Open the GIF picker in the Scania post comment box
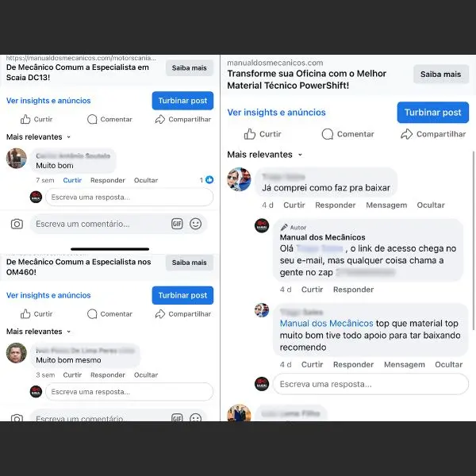 [177, 224]
